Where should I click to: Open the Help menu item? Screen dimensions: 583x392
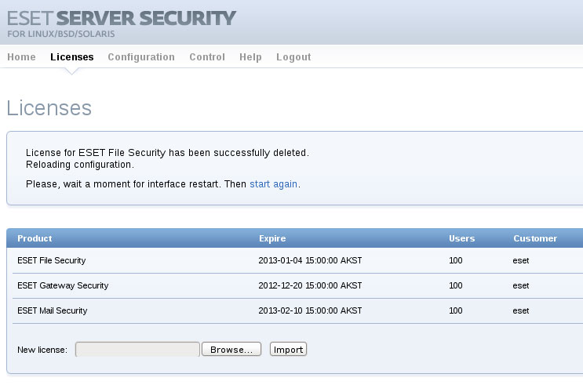point(250,57)
